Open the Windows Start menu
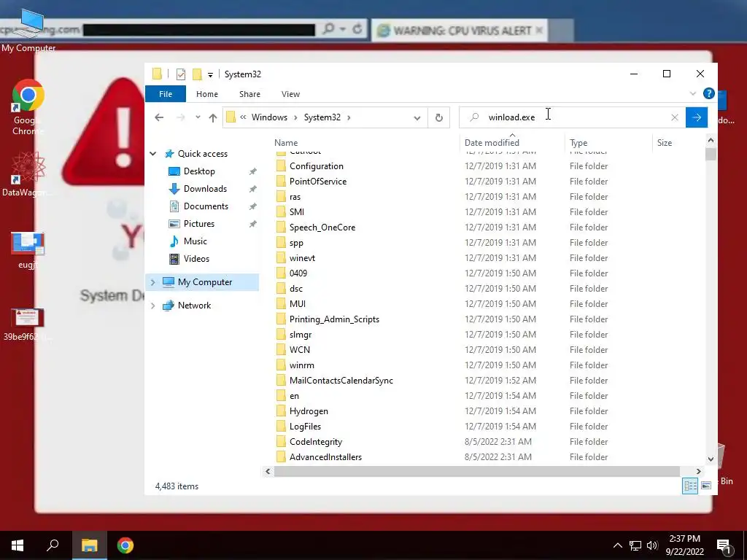Viewport: 747px width, 560px height. [18, 545]
